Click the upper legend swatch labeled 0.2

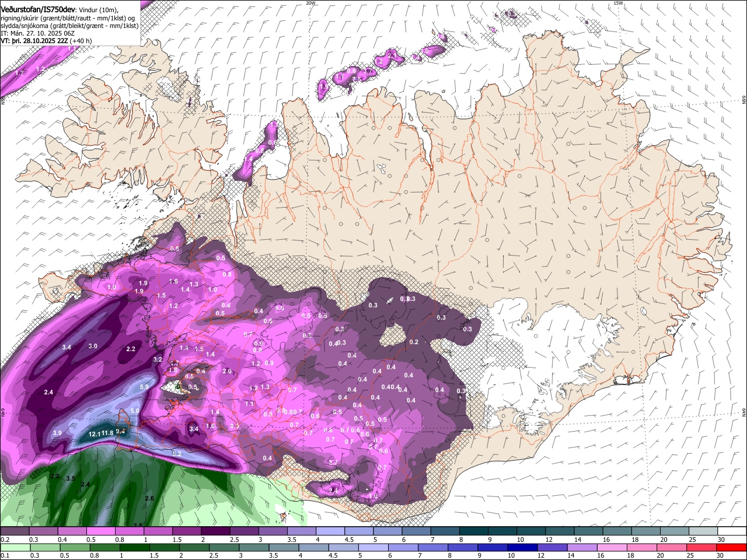pos(15,531)
